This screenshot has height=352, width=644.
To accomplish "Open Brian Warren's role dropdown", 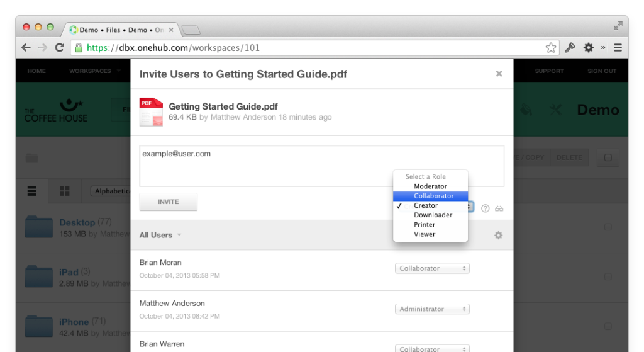I will click(432, 349).
